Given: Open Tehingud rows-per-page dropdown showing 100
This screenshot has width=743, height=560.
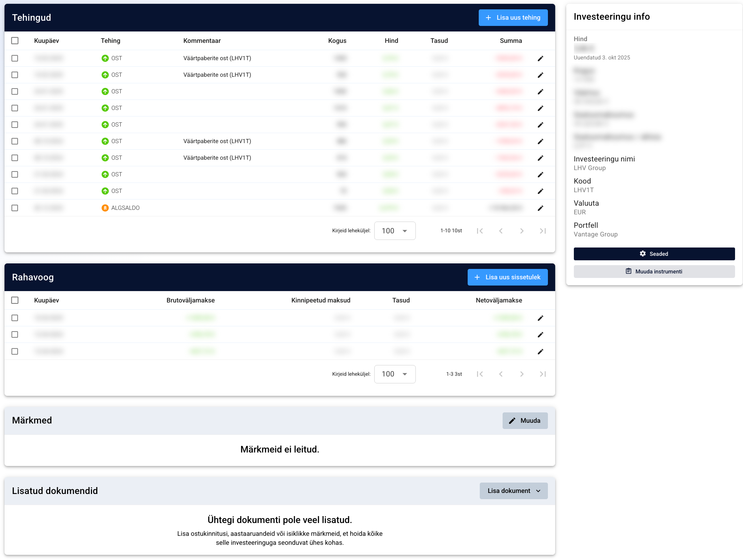Looking at the screenshot, I should (x=395, y=231).
